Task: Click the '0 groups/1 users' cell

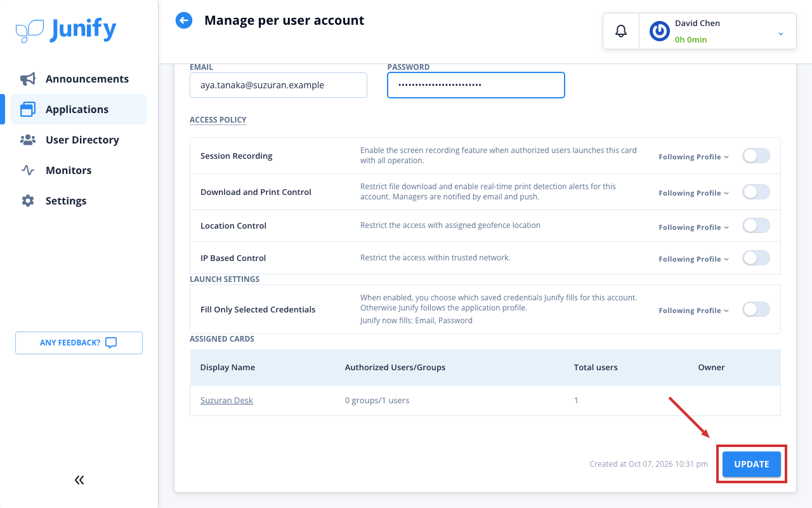Action: pos(377,400)
